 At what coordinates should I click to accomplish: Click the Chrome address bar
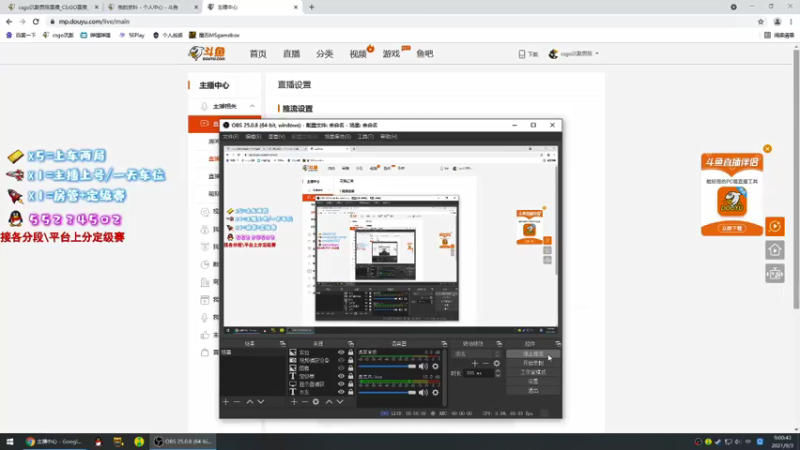click(398, 21)
